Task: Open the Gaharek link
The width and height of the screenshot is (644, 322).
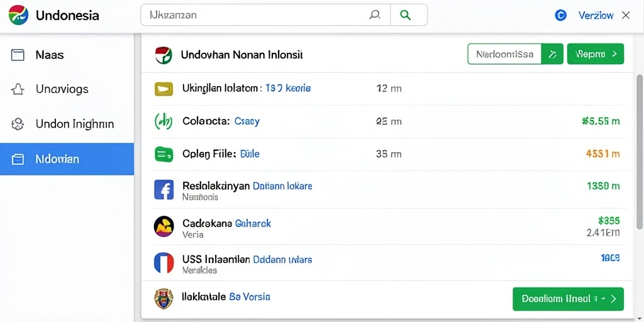Action: 253,223
